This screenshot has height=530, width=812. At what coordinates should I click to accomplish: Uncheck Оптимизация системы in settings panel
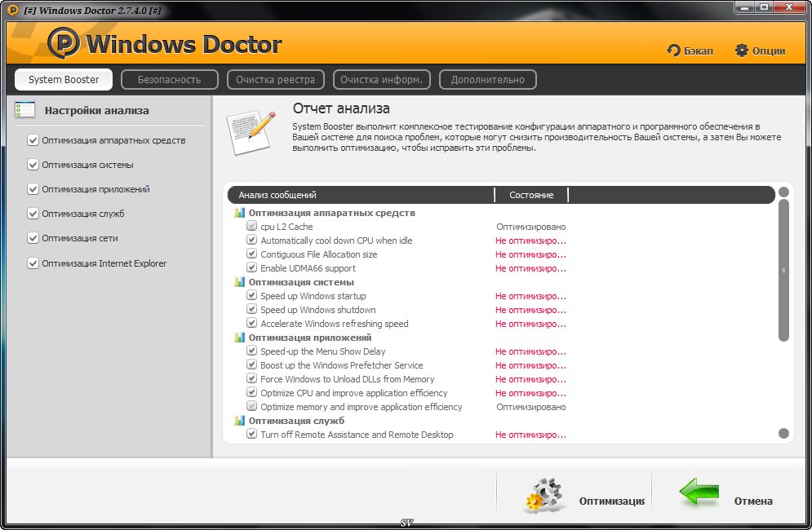click(x=33, y=165)
